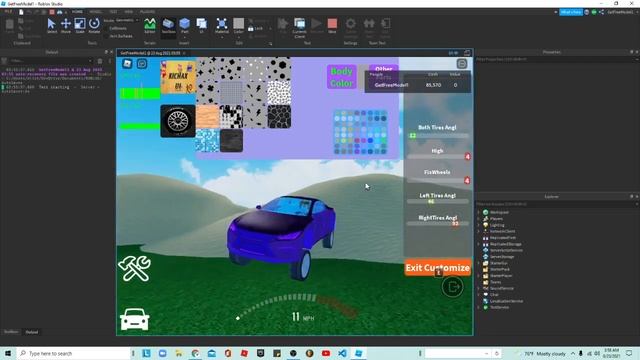Open the in-game chat icon
The height and width of the screenshot is (360, 640).
click(142, 63)
